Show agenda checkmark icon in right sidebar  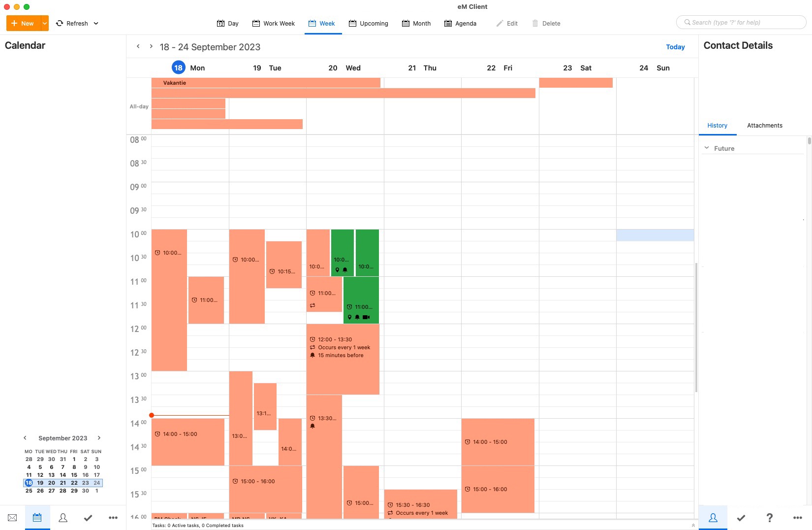click(x=741, y=518)
